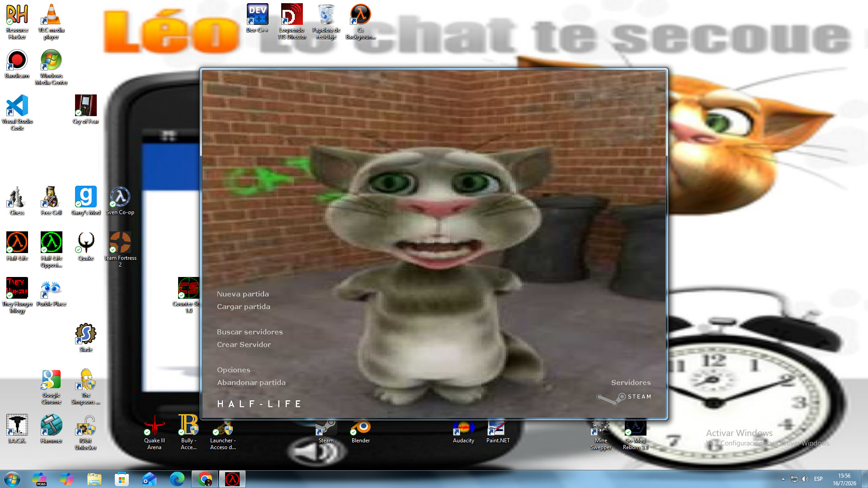Open Paint.NET desktop icon
Viewport: 868px width, 488px height.
[498, 432]
